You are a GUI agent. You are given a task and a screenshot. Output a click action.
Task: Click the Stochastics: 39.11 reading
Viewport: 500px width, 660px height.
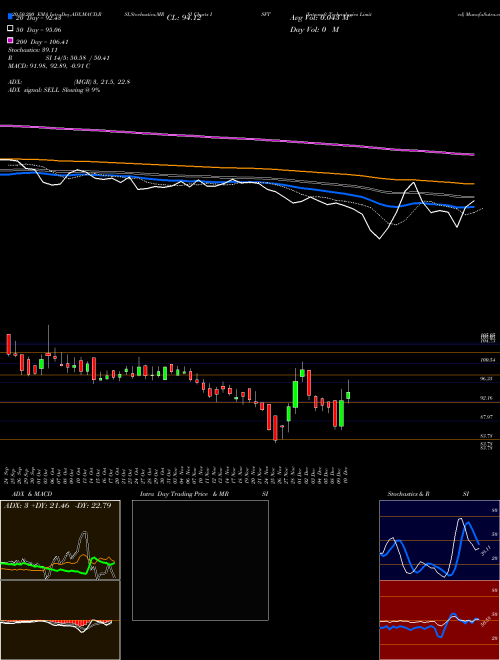[32, 50]
